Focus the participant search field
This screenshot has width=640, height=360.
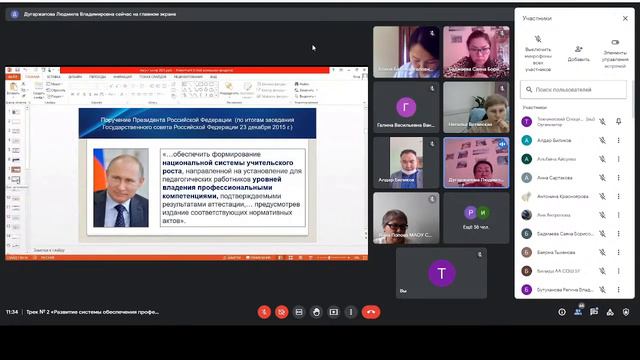(573, 89)
